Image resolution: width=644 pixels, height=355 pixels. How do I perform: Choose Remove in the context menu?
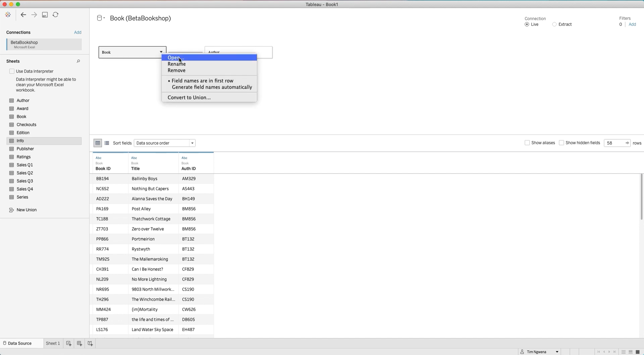click(209, 70)
